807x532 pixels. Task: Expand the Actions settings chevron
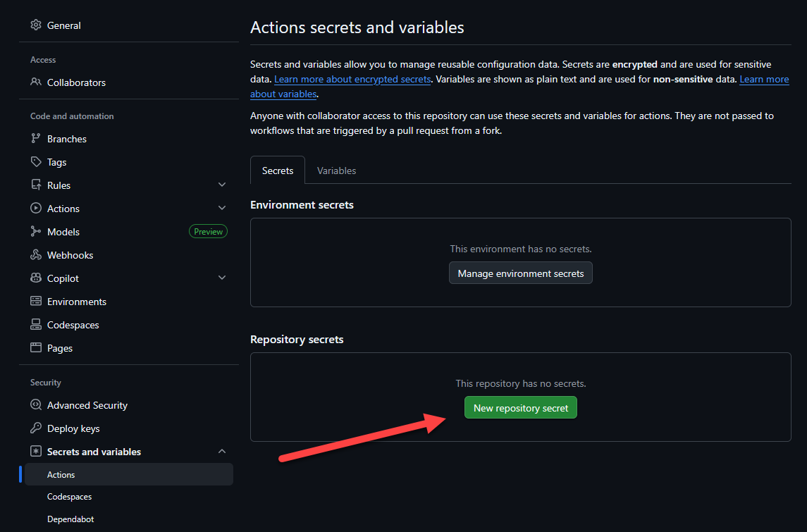click(x=222, y=209)
